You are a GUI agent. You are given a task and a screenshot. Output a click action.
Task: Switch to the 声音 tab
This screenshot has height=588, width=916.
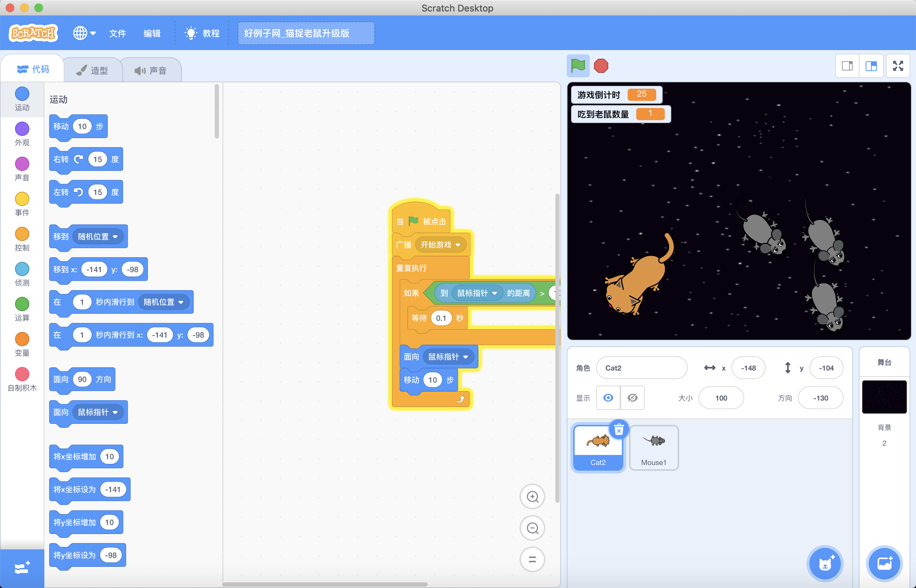pos(151,70)
